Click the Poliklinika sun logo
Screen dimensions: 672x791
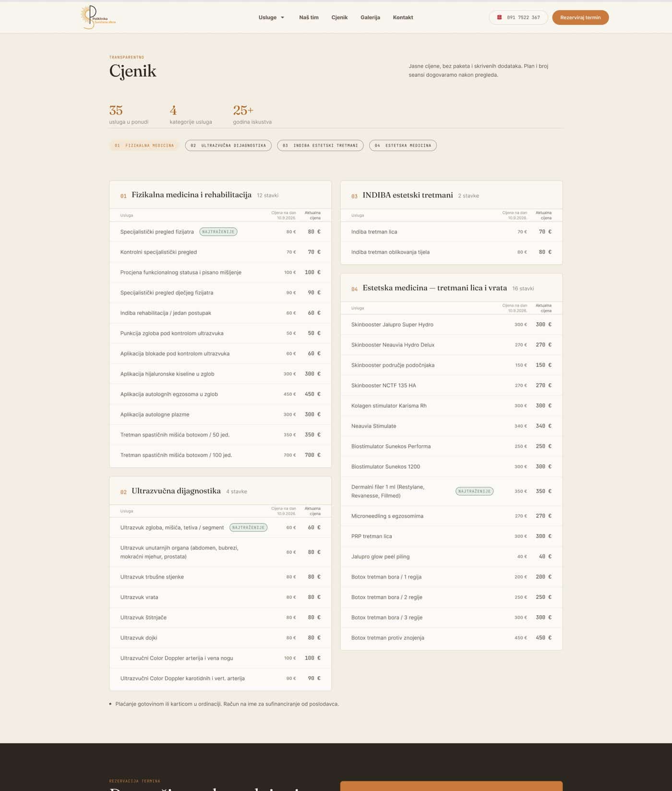point(98,17)
